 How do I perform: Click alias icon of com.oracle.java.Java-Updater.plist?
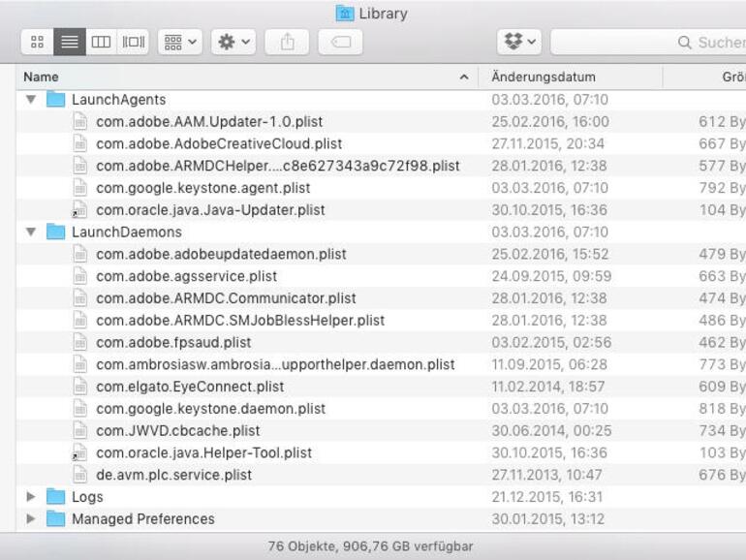click(x=79, y=210)
